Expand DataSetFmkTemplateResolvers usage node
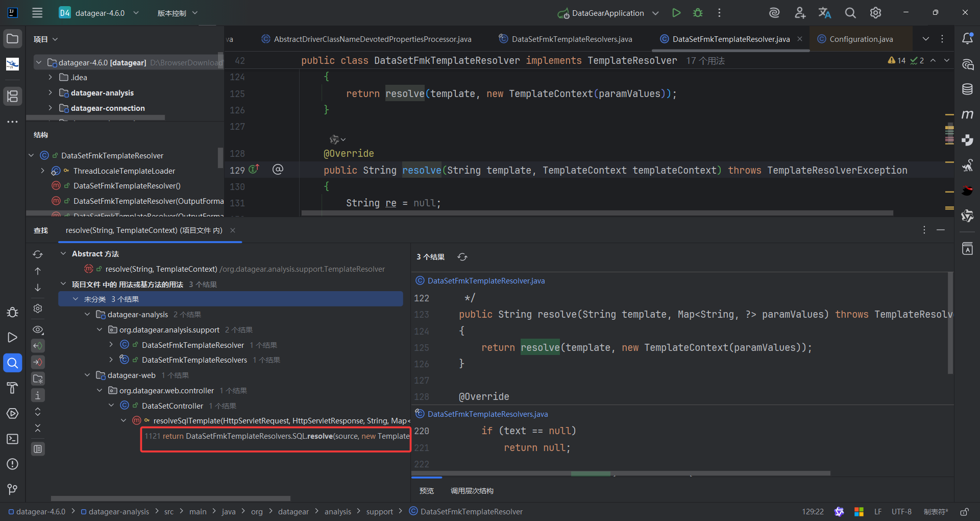The image size is (980, 521). [x=111, y=360]
